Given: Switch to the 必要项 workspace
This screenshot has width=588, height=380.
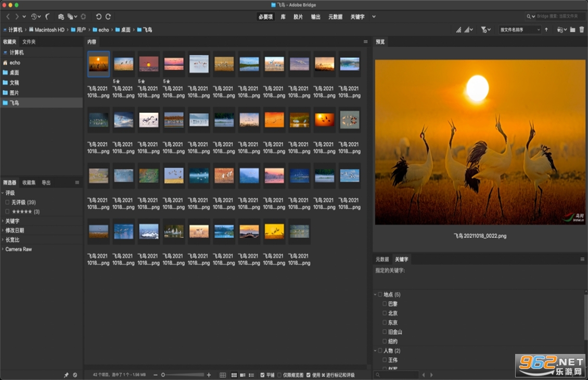Looking at the screenshot, I should 265,17.
